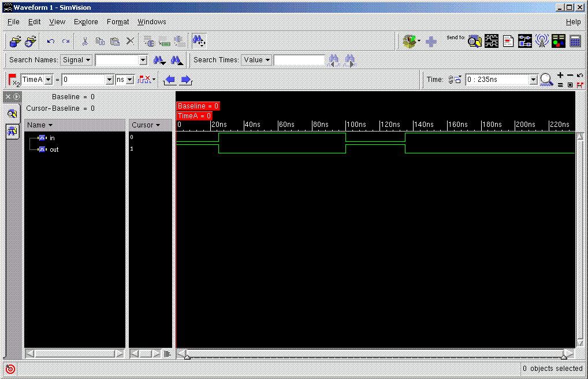The height and width of the screenshot is (379, 588).
Task: Send to Source Browser icon
Action: 475,41
